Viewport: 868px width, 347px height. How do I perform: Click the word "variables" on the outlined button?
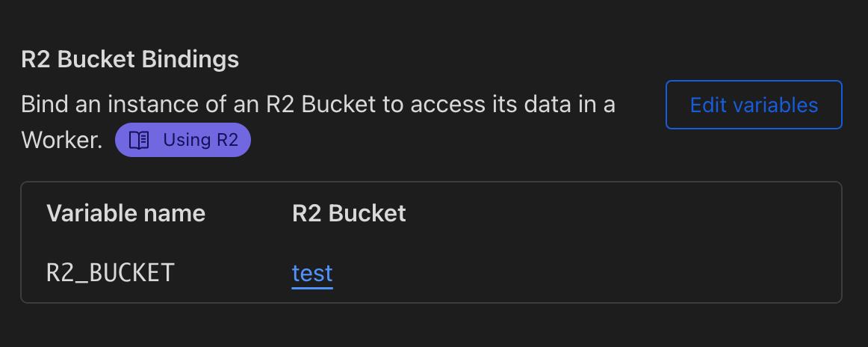(x=776, y=105)
